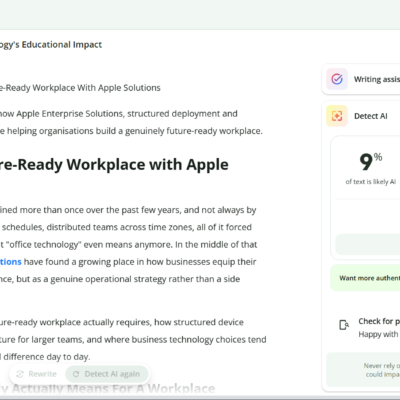The width and height of the screenshot is (400, 400).
Task: Click the Detect AI panel icon
Action: 337,116
